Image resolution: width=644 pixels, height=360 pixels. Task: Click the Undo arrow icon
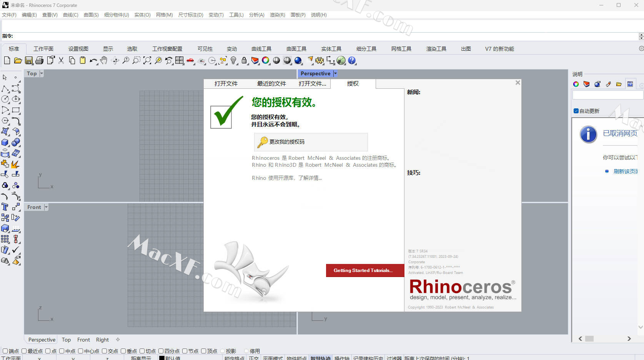click(93, 60)
